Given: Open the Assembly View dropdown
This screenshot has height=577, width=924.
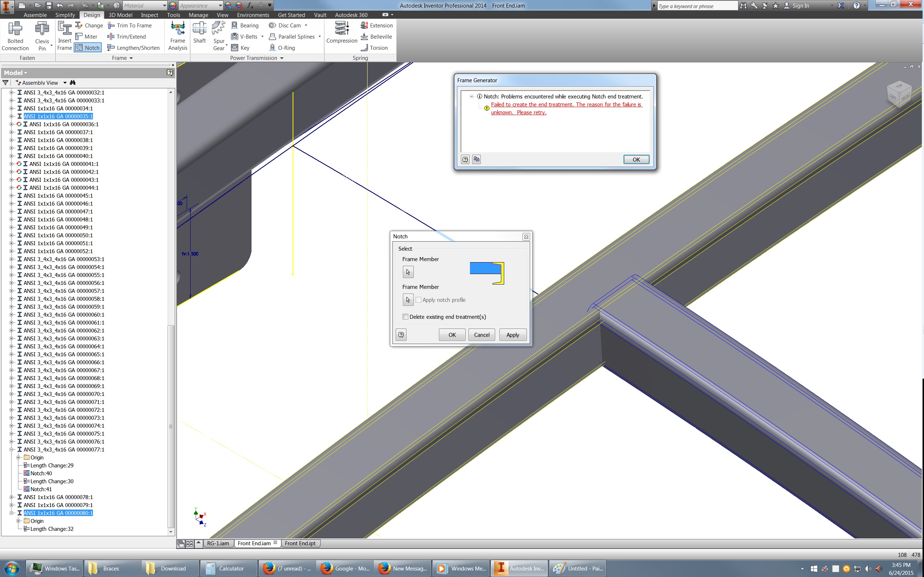Looking at the screenshot, I should click(65, 83).
